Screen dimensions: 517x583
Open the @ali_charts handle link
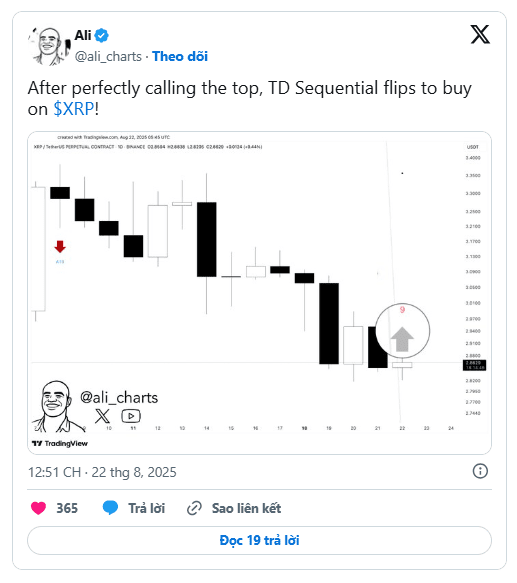pos(108,57)
